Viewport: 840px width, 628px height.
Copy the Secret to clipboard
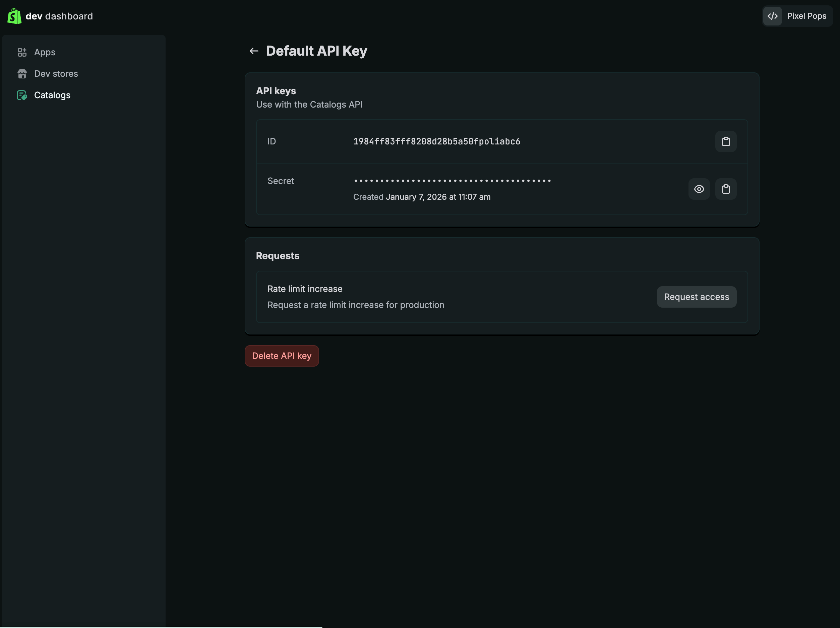pyautogui.click(x=726, y=189)
